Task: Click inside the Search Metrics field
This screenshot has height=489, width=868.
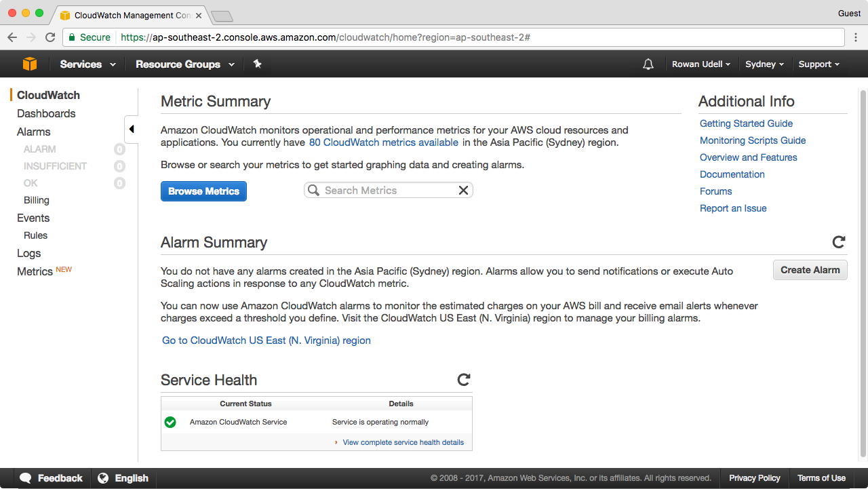Action: coord(388,191)
